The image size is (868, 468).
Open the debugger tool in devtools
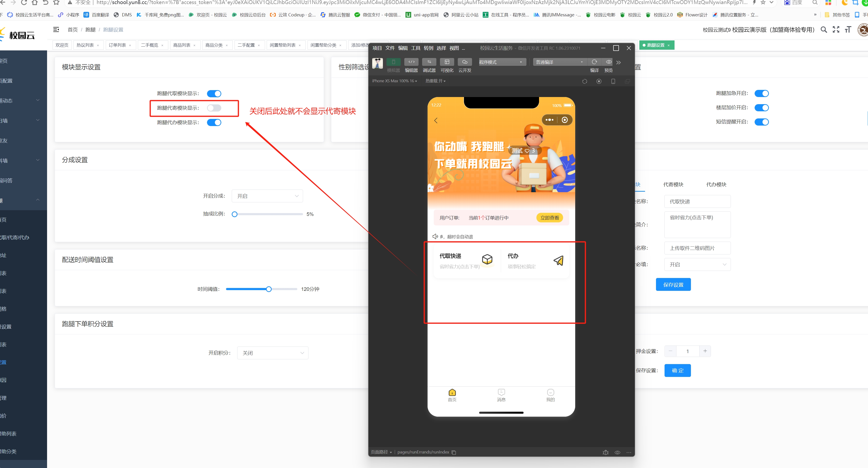pyautogui.click(x=429, y=62)
